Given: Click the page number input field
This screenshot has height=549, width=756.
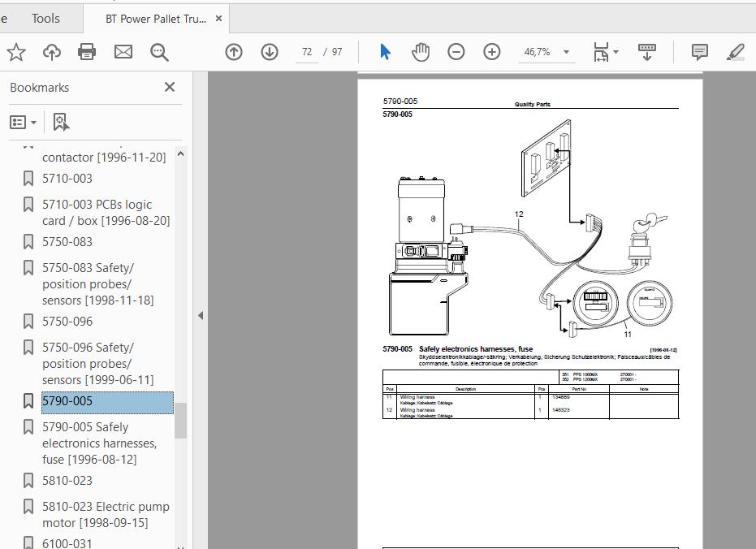Looking at the screenshot, I should (307, 52).
